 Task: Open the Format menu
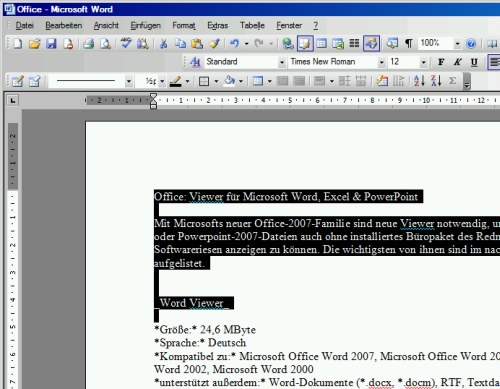point(184,25)
